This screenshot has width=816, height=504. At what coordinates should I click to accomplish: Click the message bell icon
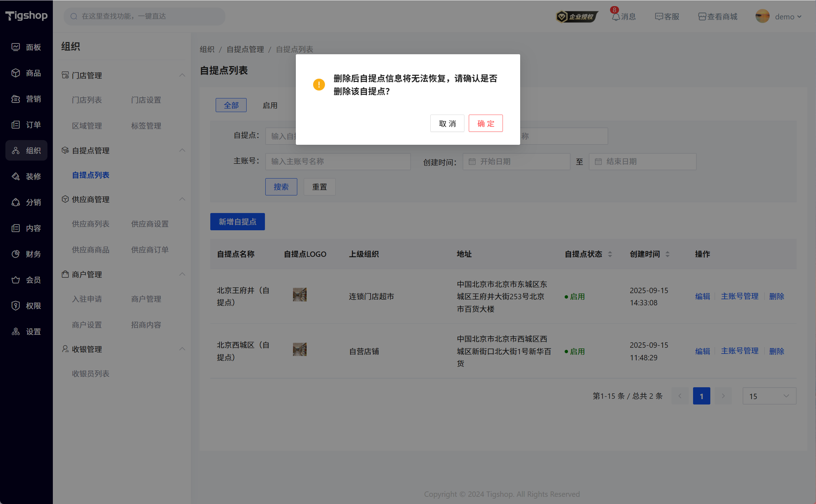(616, 17)
